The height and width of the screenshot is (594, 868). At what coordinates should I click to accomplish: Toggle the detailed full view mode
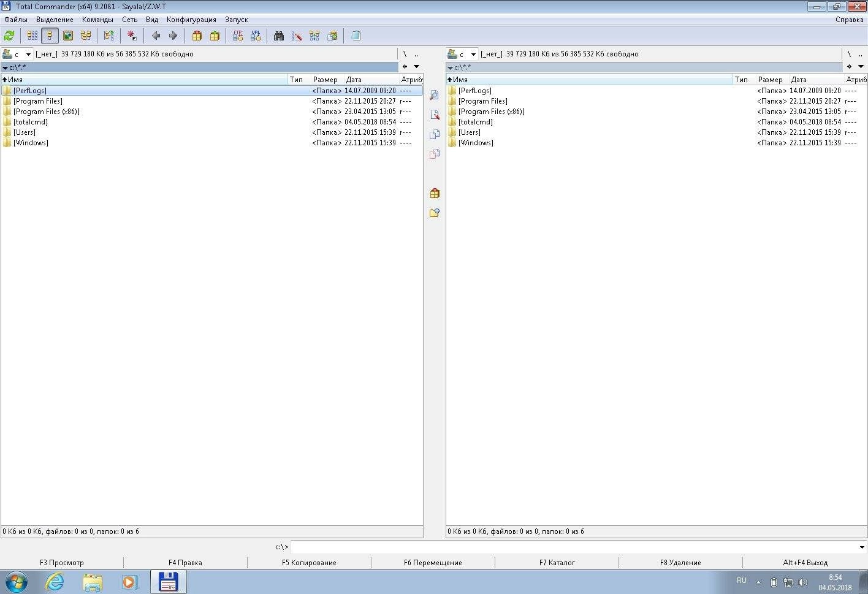[x=50, y=36]
